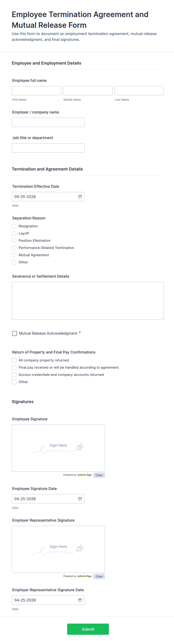The image size is (174, 644).
Task: Open the Jotform Sign link under Employee Signature
Action: (x=84, y=475)
